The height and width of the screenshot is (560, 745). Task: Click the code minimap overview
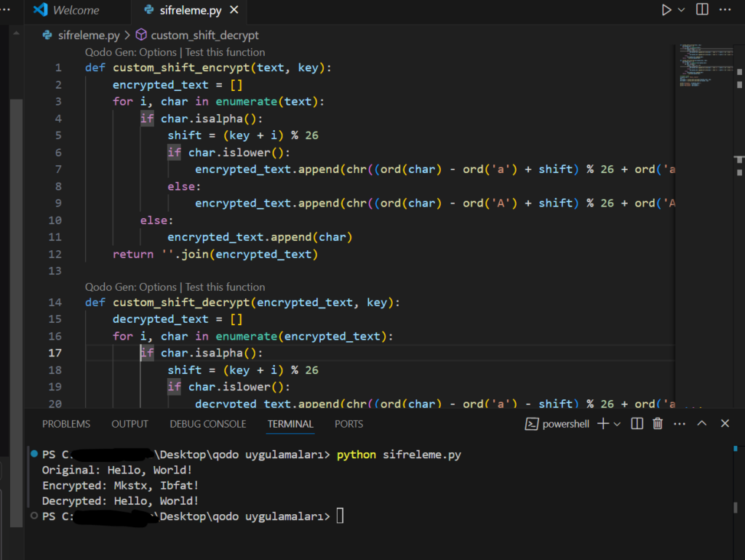point(706,65)
